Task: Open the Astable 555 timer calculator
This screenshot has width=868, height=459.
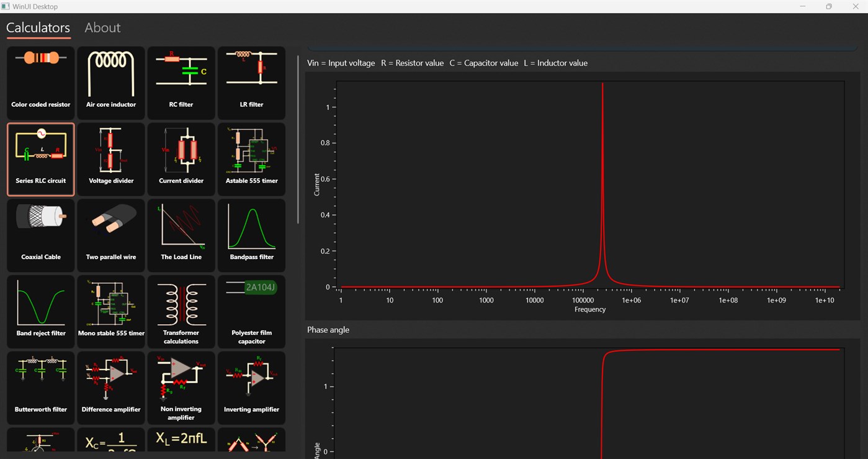Action: tap(251, 159)
